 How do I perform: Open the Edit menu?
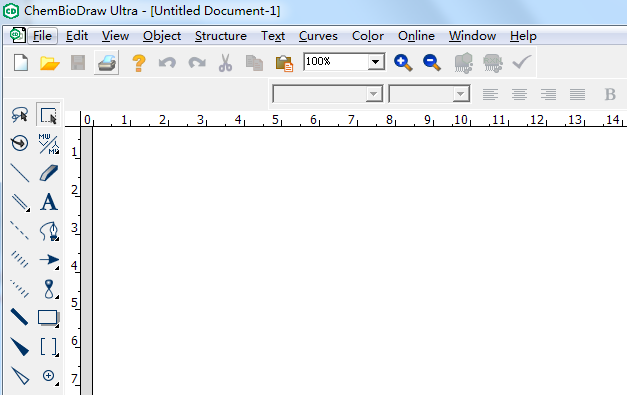(77, 36)
